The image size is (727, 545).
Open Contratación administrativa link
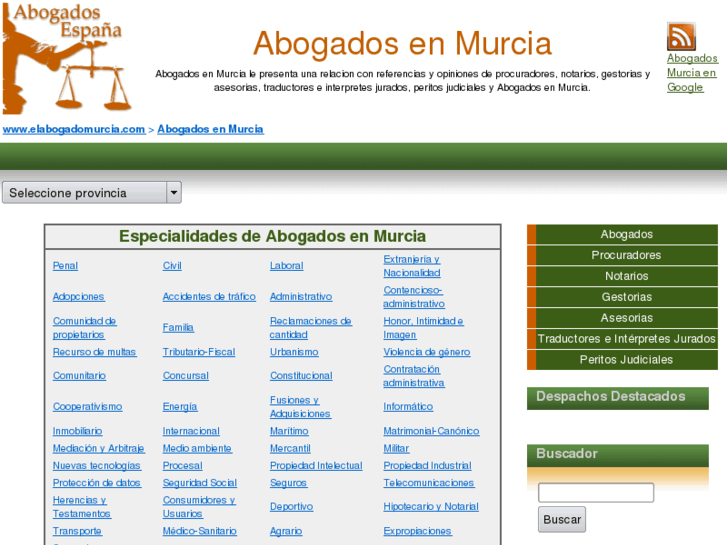point(414,376)
